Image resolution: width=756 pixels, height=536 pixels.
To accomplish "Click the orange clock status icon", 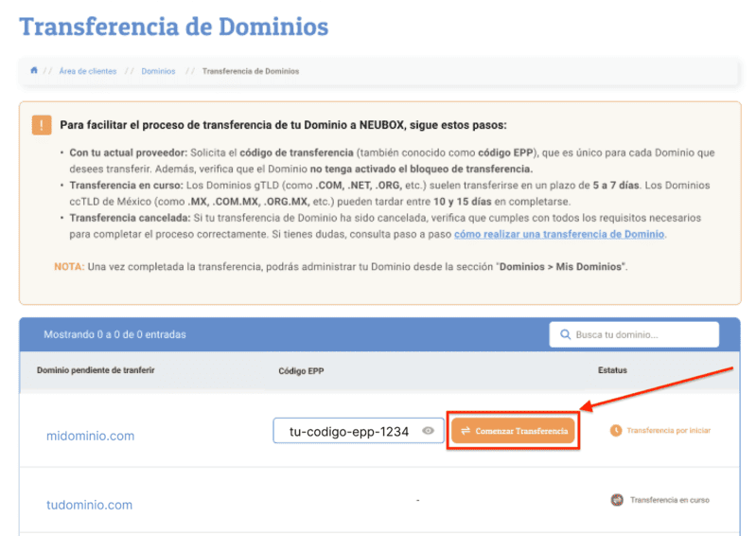I will click(616, 430).
